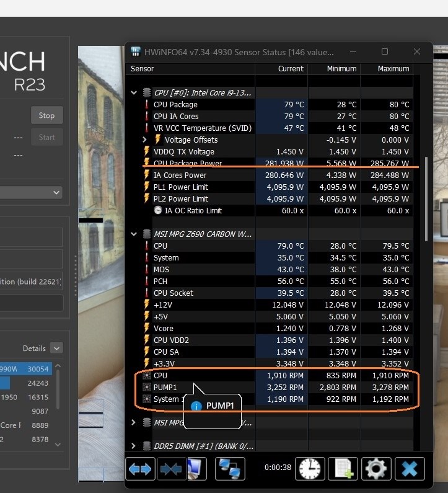
Task: Select the IA Cores Power row label
Action: click(180, 175)
